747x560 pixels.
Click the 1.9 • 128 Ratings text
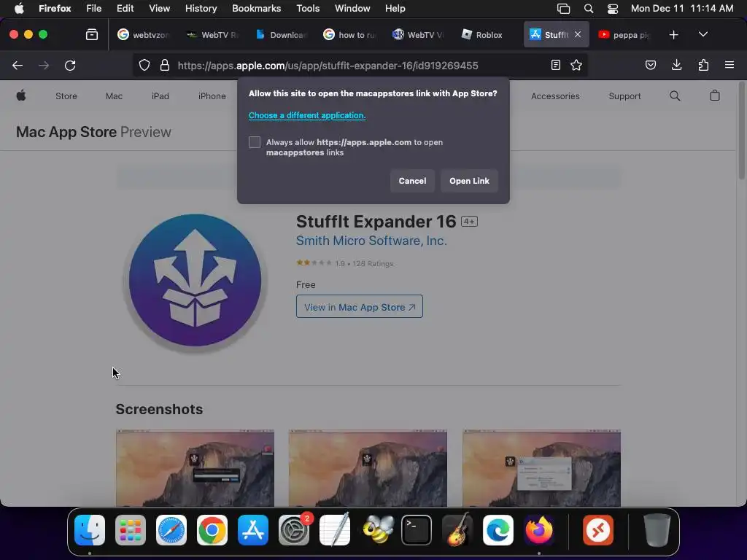(x=364, y=263)
